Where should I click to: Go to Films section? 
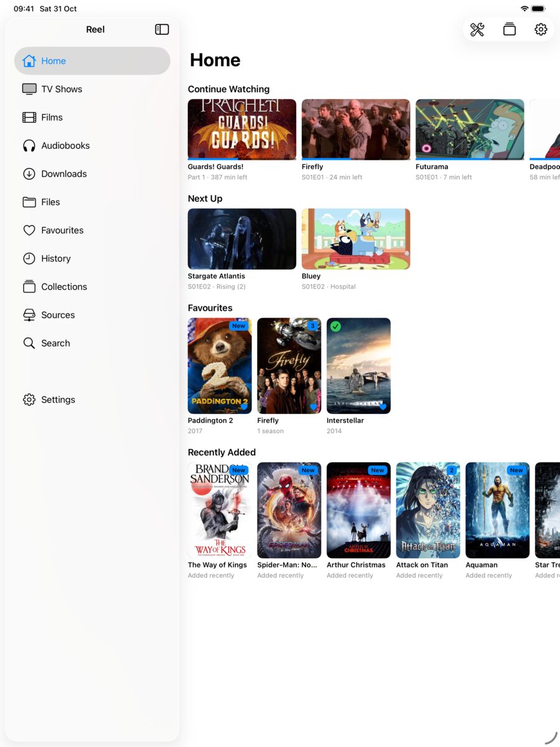pos(52,117)
